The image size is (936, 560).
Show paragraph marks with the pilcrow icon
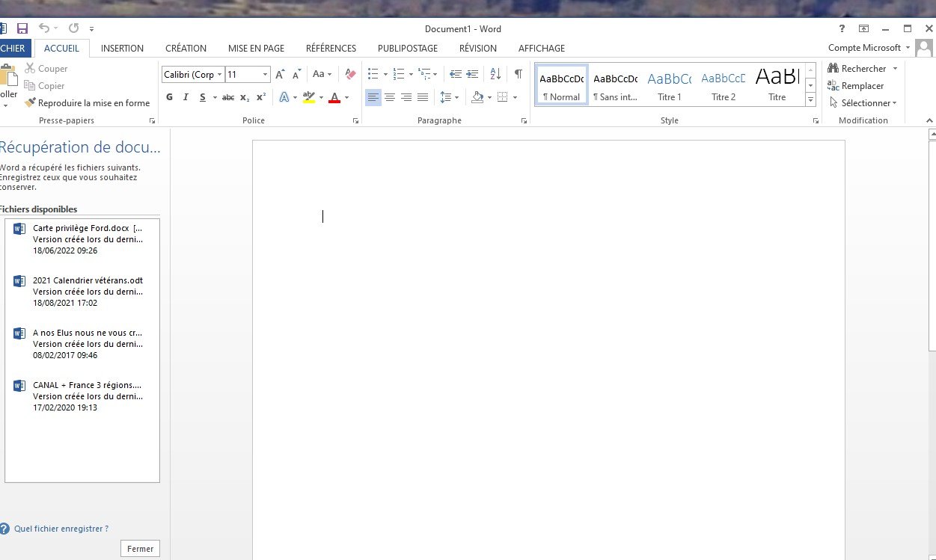518,74
